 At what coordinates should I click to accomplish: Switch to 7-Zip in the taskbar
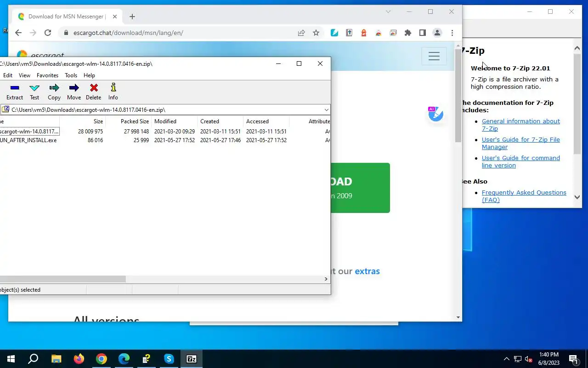[192, 359]
